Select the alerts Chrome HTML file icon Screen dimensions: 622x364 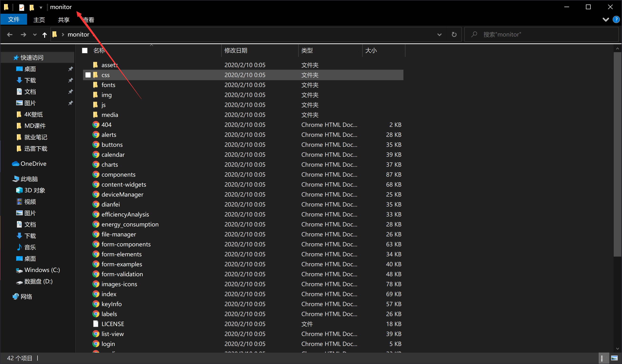point(96,135)
